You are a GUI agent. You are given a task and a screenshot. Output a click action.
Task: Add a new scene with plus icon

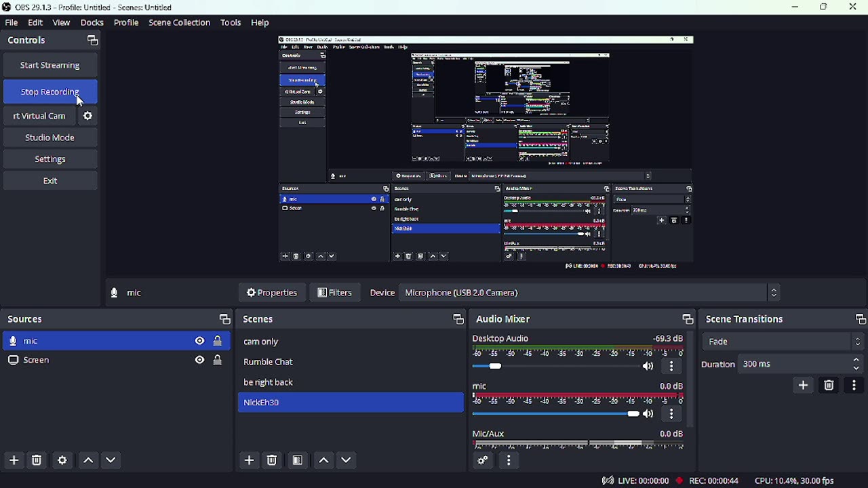[249, 461]
